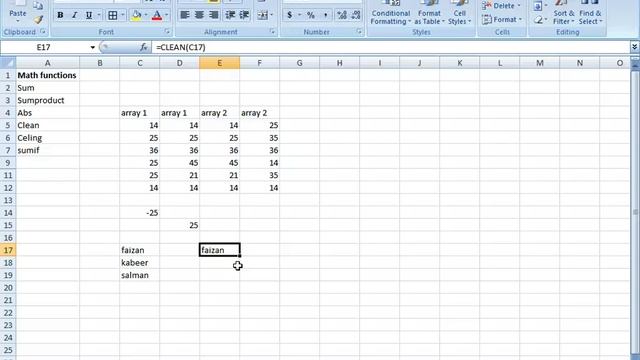Open the Sort & Filter menu
This screenshot has width=640, height=360.
(x=564, y=13)
